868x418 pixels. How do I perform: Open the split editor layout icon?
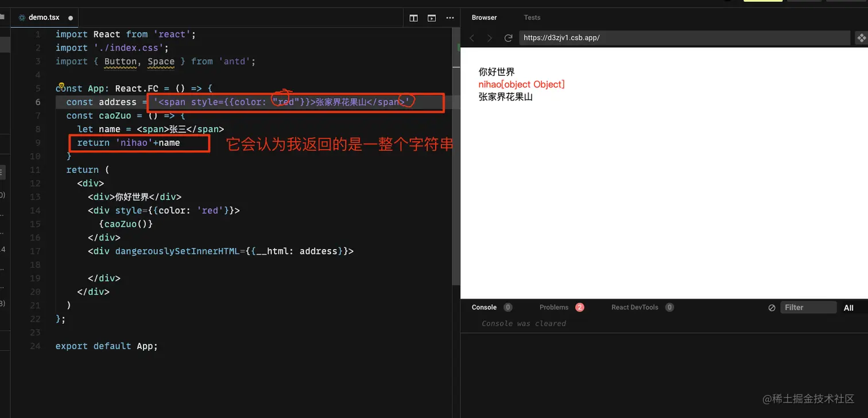point(413,18)
